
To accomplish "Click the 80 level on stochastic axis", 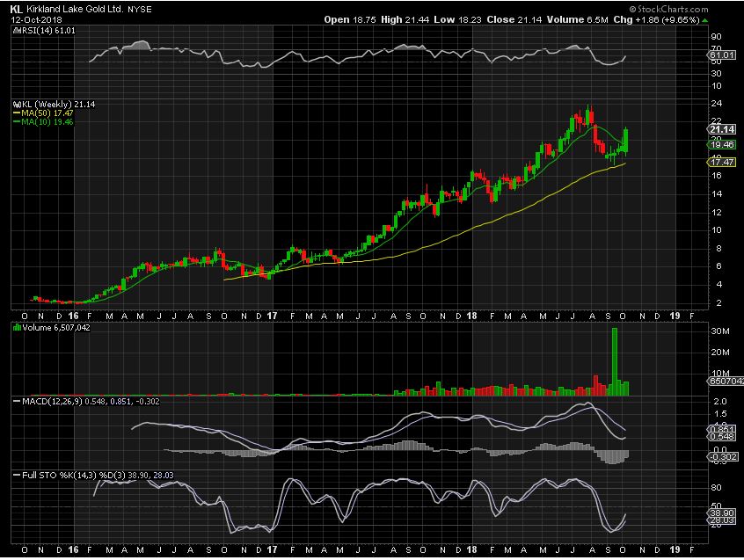I will coord(716,487).
